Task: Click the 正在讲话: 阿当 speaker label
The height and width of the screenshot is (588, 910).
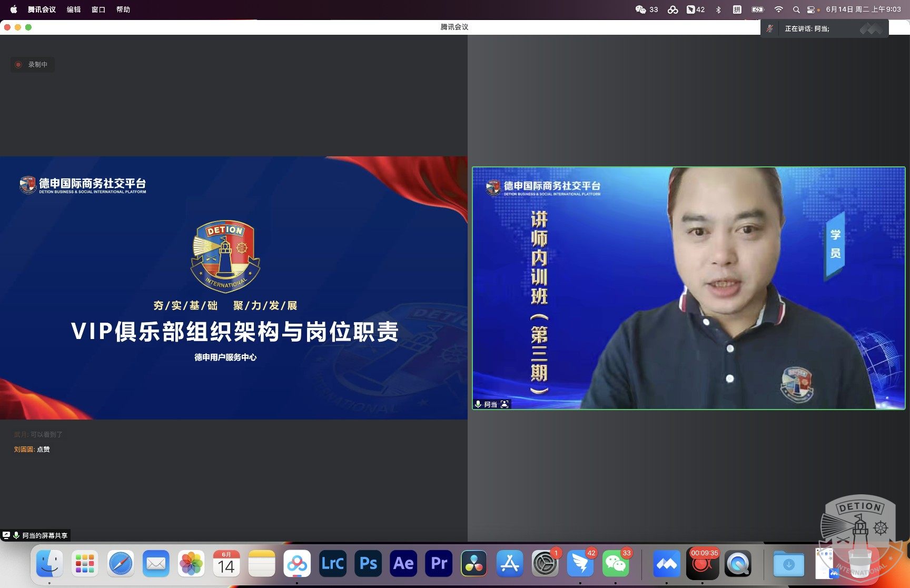Action: (x=807, y=28)
